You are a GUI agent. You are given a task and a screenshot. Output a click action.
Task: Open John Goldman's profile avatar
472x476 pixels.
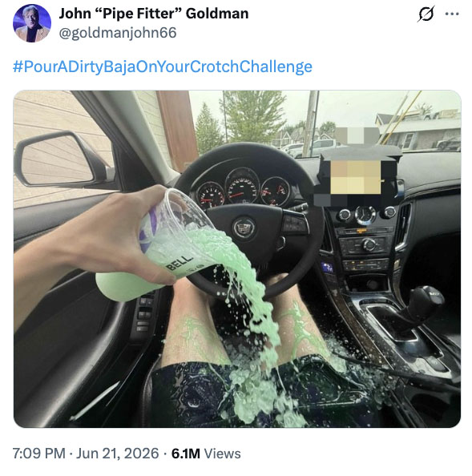[x=32, y=23]
